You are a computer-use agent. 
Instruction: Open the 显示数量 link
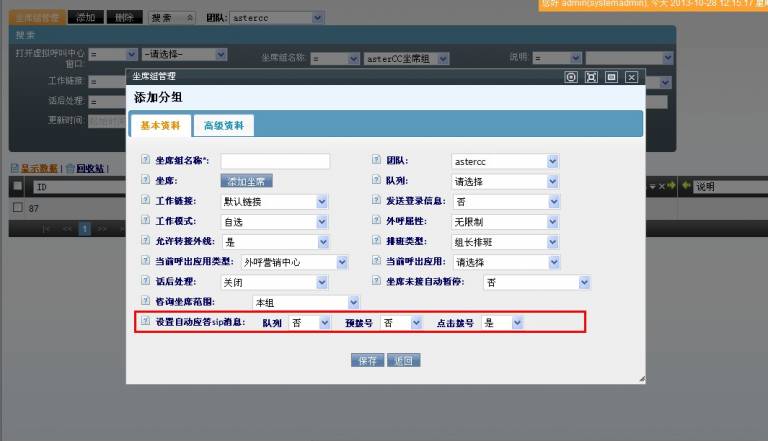39,169
